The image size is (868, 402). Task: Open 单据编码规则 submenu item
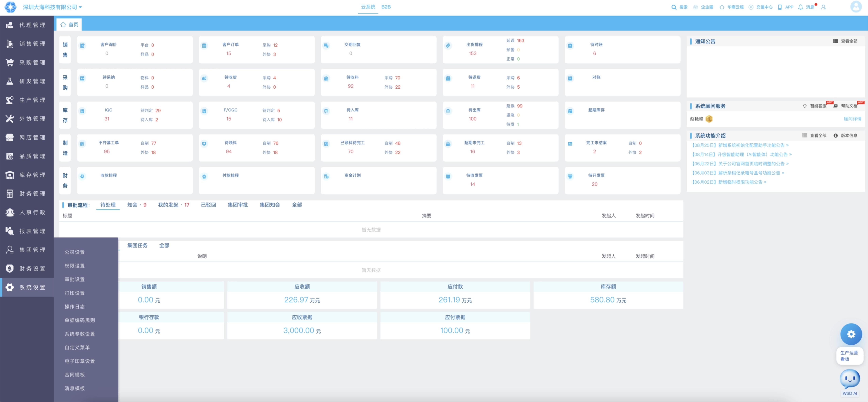pyautogui.click(x=79, y=320)
